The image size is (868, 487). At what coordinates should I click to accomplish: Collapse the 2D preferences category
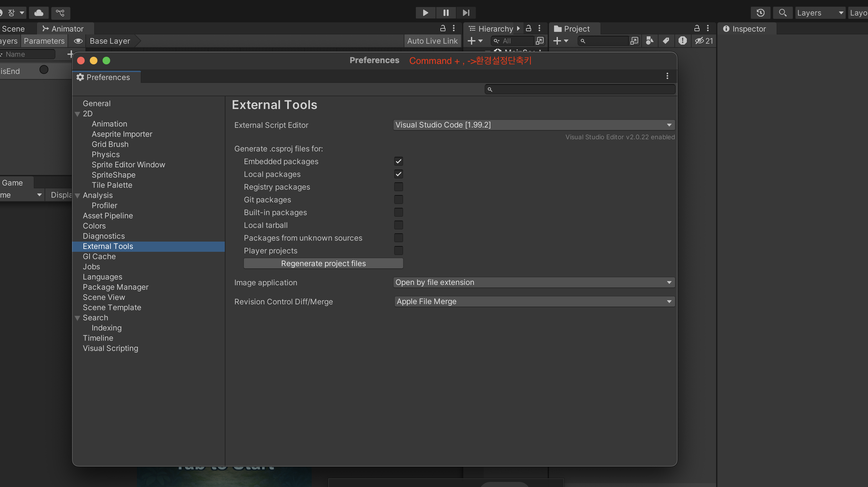point(77,114)
